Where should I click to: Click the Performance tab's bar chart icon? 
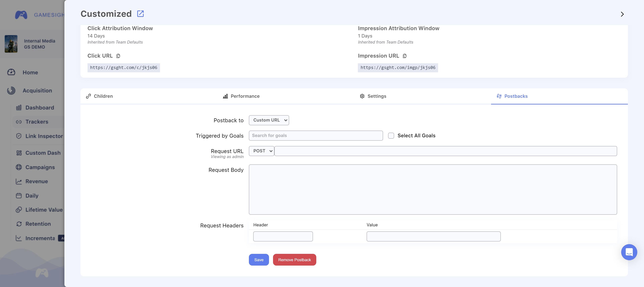(x=225, y=96)
